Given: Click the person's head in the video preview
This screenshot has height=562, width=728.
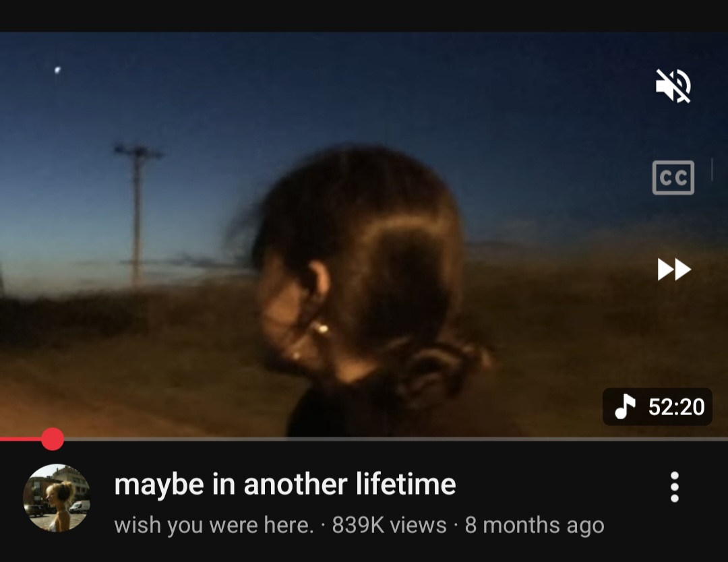Looking at the screenshot, I should 357,260.
